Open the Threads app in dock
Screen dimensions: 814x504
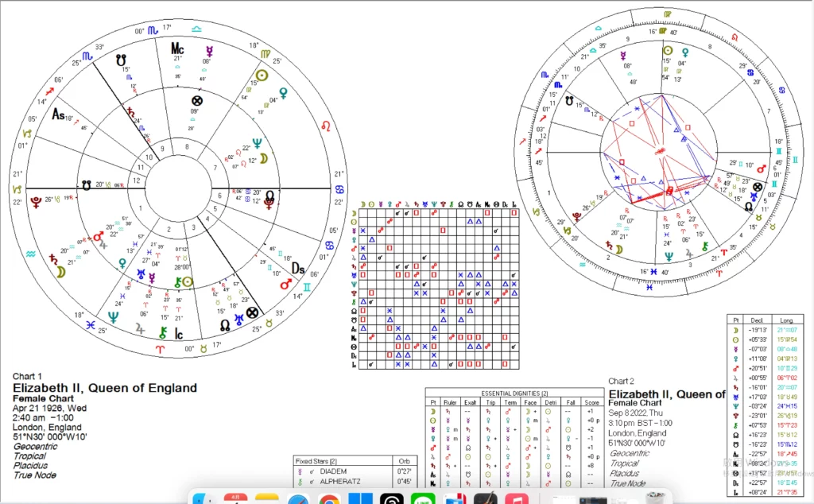pos(391,500)
